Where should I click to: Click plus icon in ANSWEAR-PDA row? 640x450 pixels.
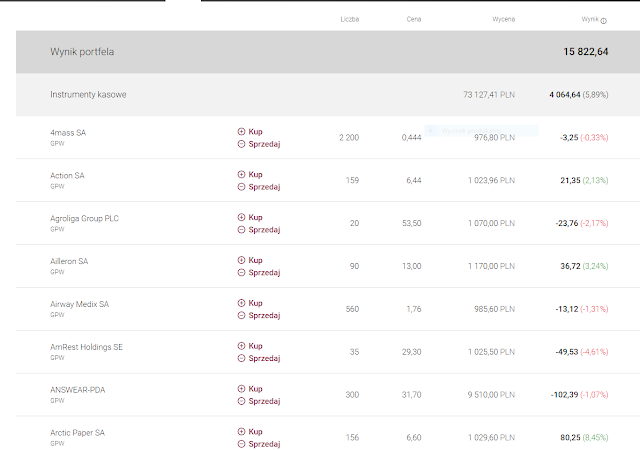pos(241,389)
